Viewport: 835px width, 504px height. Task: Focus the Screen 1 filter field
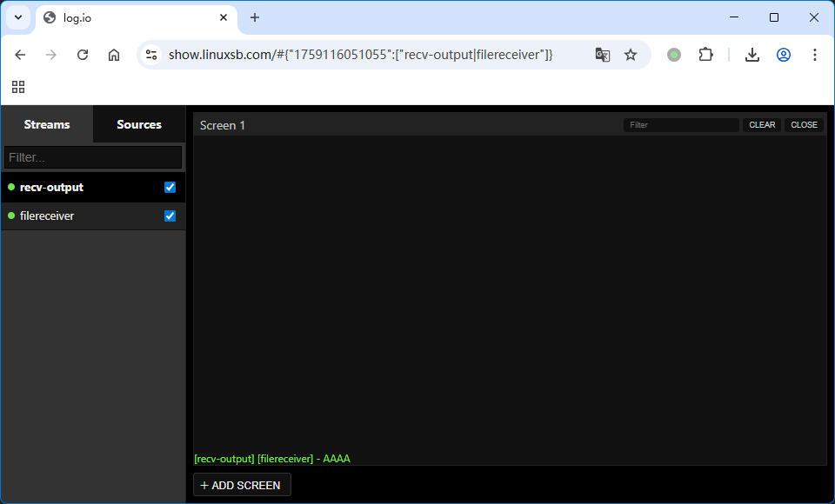click(681, 125)
